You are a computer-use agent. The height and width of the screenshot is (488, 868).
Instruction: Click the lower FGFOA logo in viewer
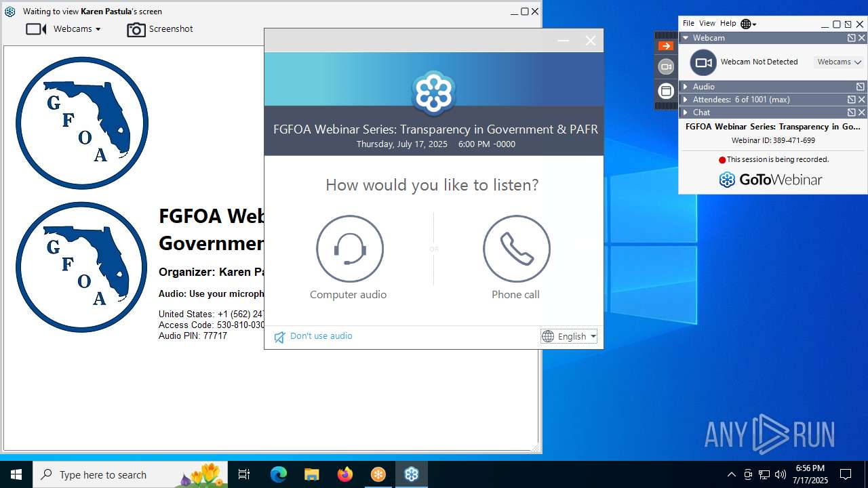click(81, 267)
